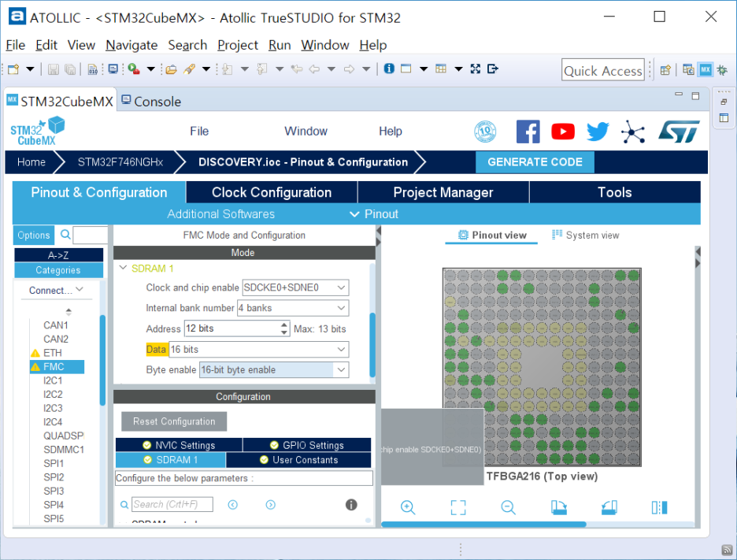Open the Project Manager tab
This screenshot has width=737, height=560.
tap(443, 192)
